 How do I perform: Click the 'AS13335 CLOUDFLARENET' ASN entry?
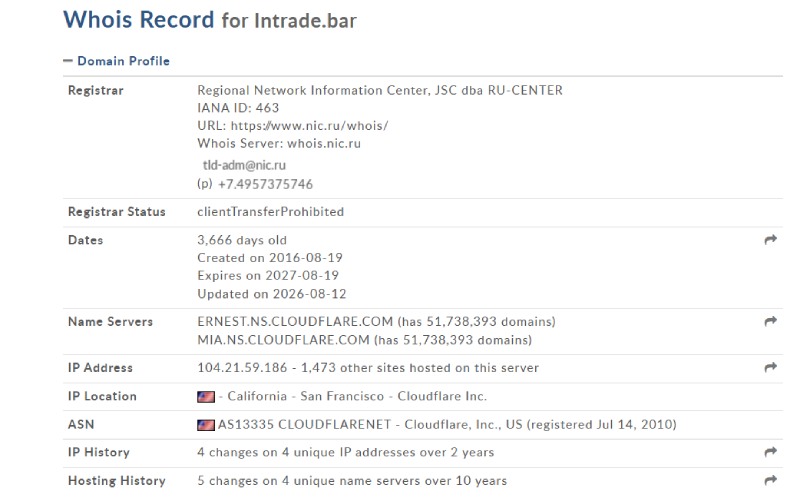coord(305,425)
